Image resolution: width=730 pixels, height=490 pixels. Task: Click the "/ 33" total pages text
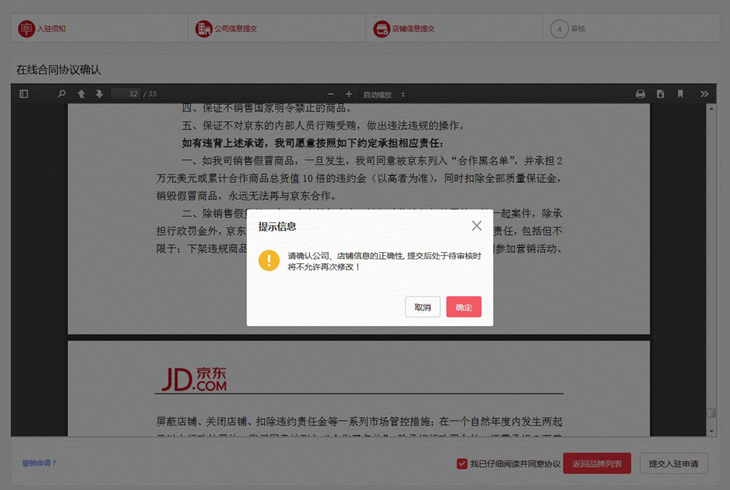[x=150, y=94]
